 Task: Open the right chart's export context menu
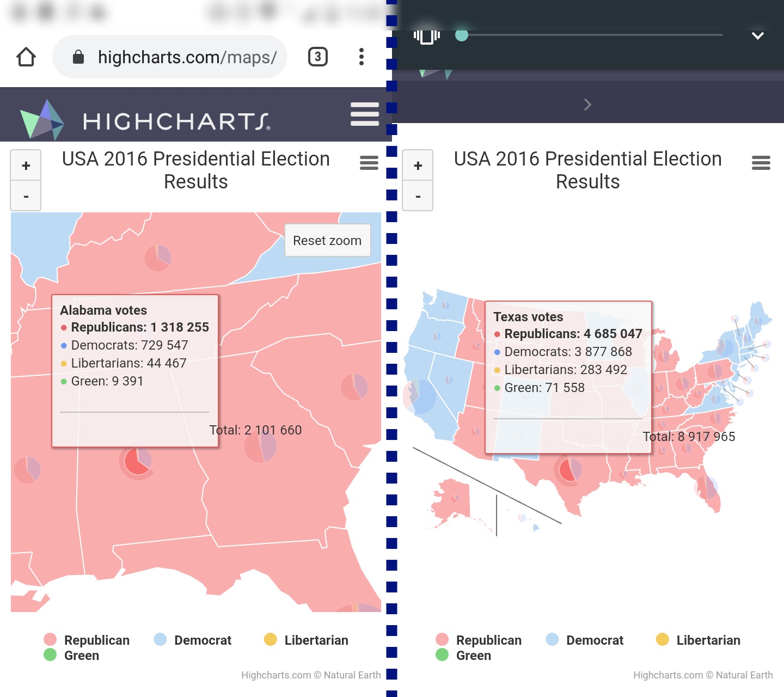[x=761, y=163]
